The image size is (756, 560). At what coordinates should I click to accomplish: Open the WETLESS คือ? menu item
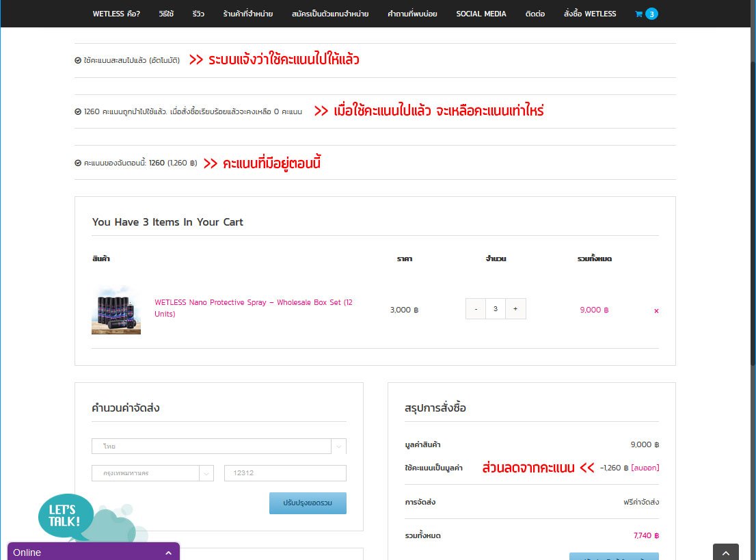116,14
